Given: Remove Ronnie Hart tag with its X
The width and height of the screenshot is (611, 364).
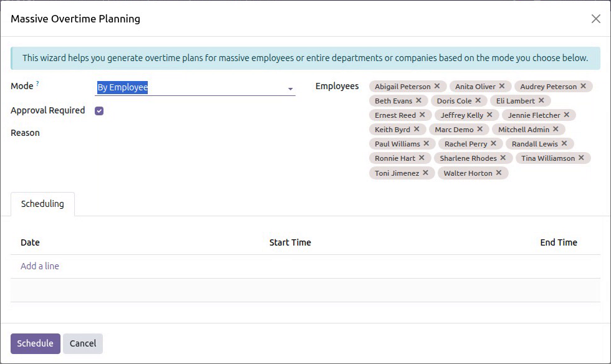Looking at the screenshot, I should (x=421, y=158).
